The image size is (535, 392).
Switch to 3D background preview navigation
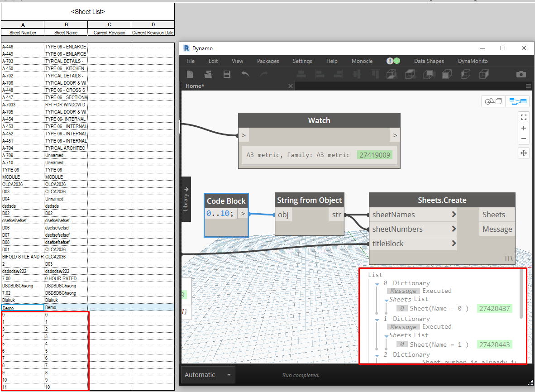493,101
